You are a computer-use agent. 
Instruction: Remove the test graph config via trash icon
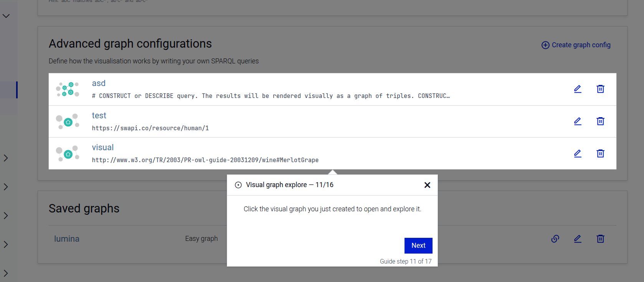[x=600, y=121]
